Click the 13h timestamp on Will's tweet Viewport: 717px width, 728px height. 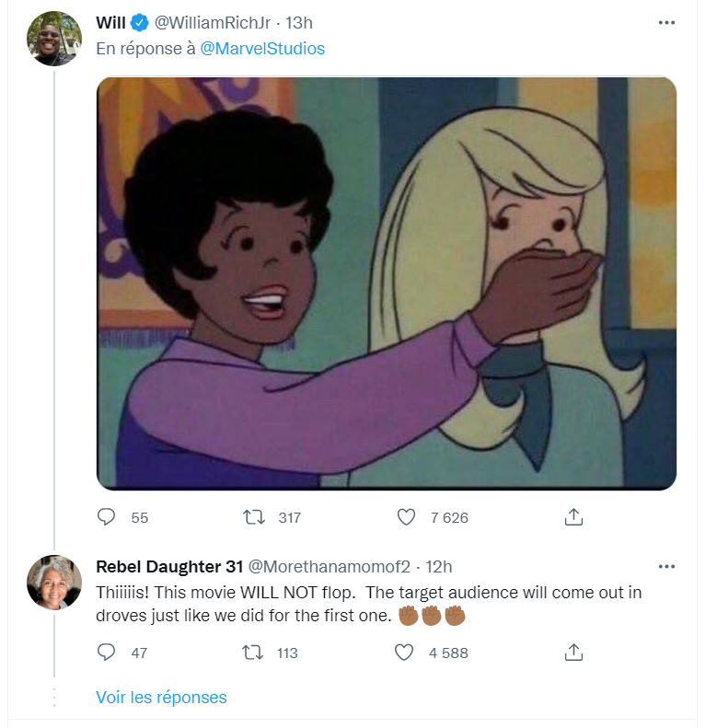click(x=299, y=22)
